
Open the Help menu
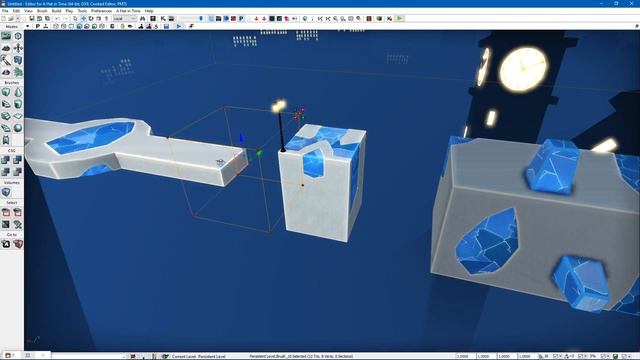tap(149, 11)
